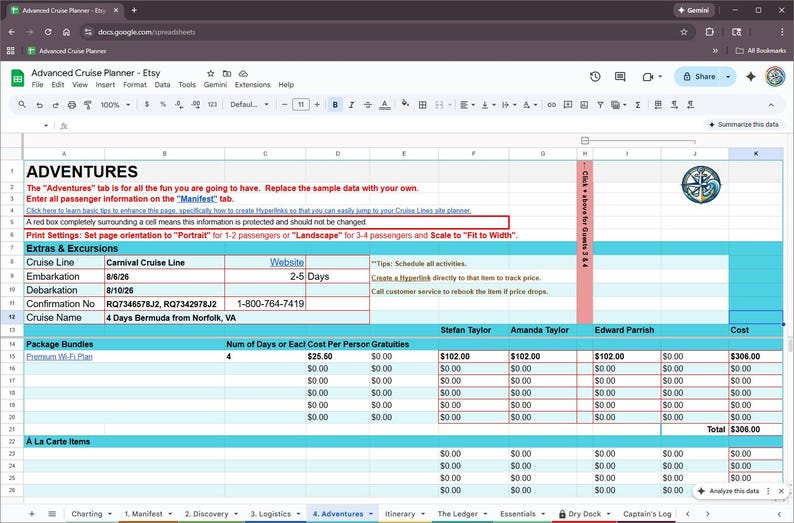Image resolution: width=794 pixels, height=523 pixels.
Task: Search the menus with magnifier icon
Action: point(22,105)
